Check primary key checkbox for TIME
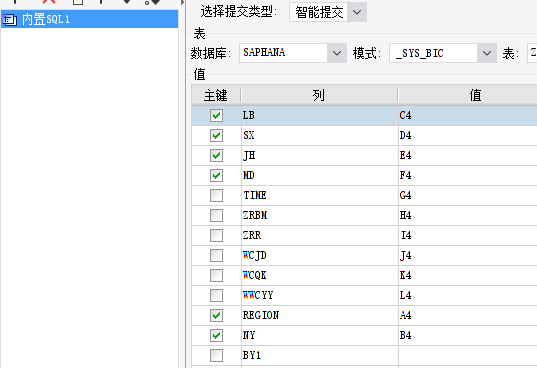 (x=216, y=195)
